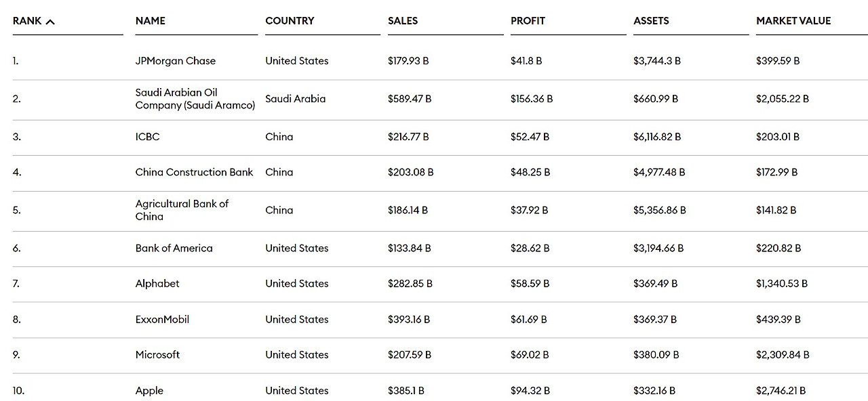Image resolution: width=868 pixels, height=401 pixels.
Task: Click the ExxonMobil company name
Action: point(162,319)
